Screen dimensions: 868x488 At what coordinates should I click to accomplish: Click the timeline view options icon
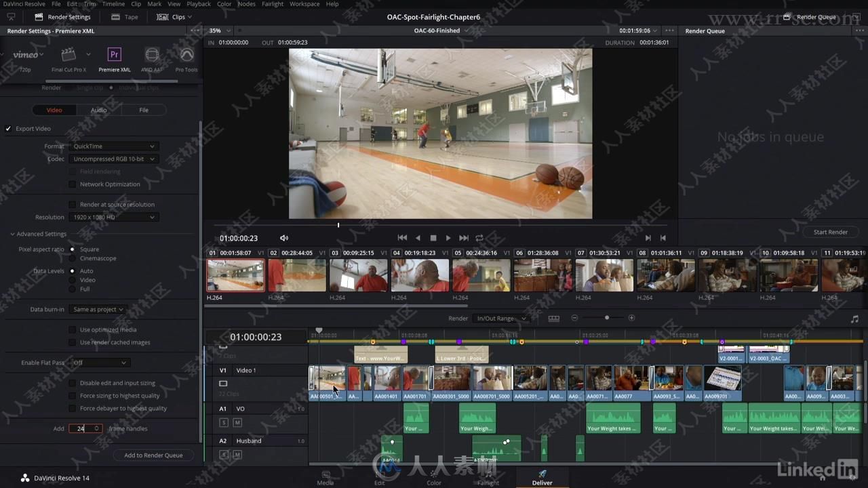tap(554, 318)
